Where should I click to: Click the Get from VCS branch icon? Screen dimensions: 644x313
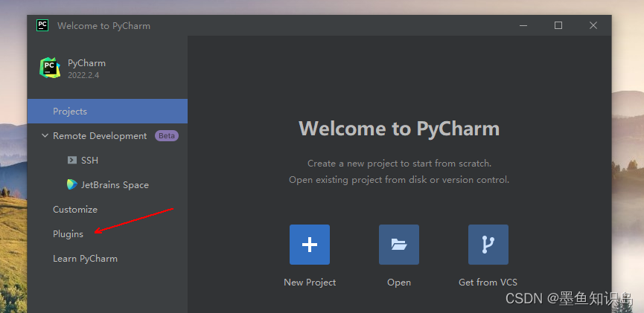(488, 245)
